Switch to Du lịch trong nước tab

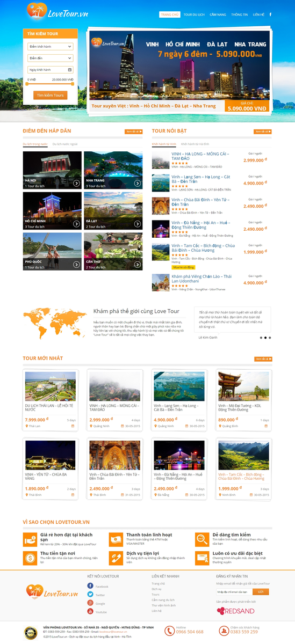[35, 144]
